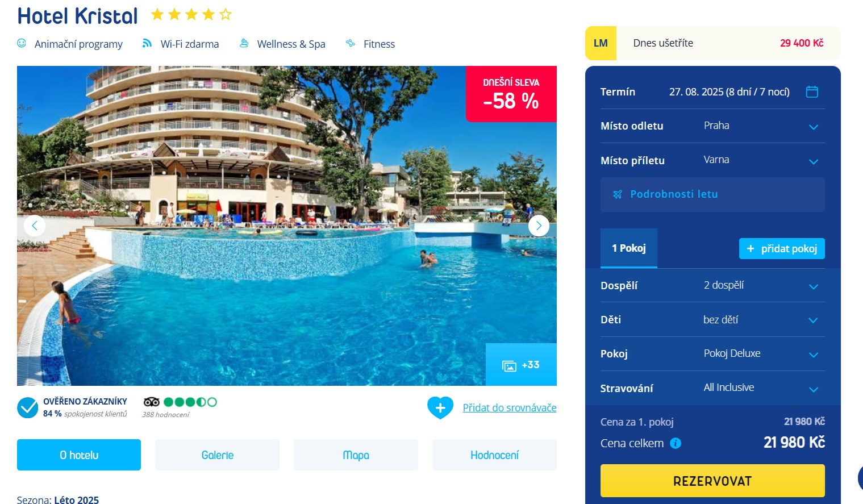Change the Pokoj Deluxe room type
The image size is (863, 504).
tap(712, 354)
